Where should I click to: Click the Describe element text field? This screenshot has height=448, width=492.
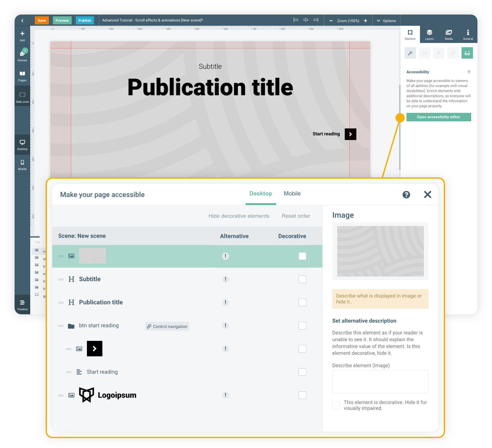click(x=380, y=382)
